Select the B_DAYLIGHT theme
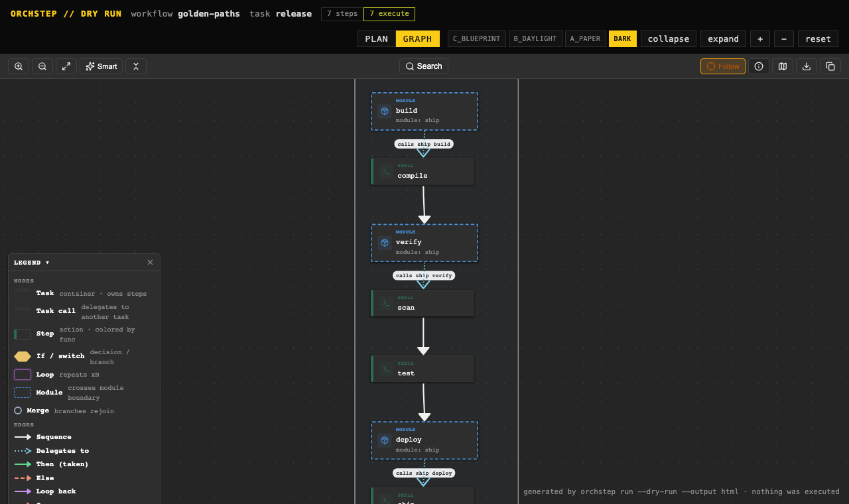Screen dimensions: 849x504 (535, 38)
